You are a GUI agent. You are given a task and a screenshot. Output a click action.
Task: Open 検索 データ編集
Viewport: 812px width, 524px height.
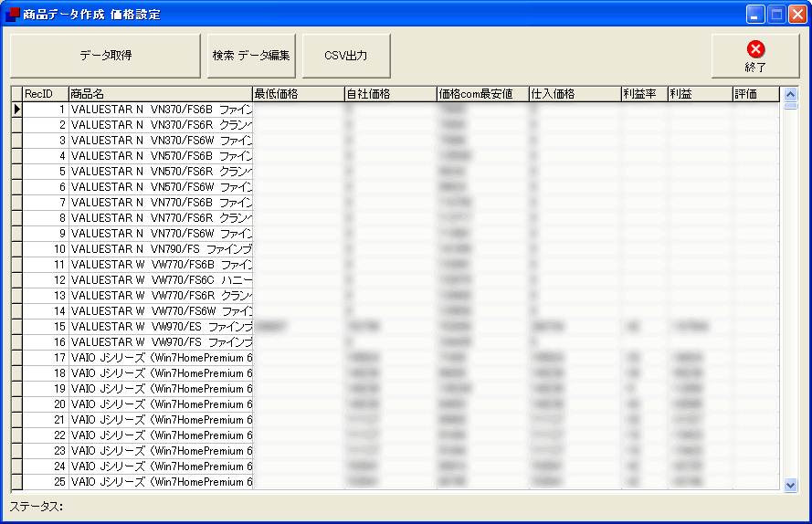[251, 56]
